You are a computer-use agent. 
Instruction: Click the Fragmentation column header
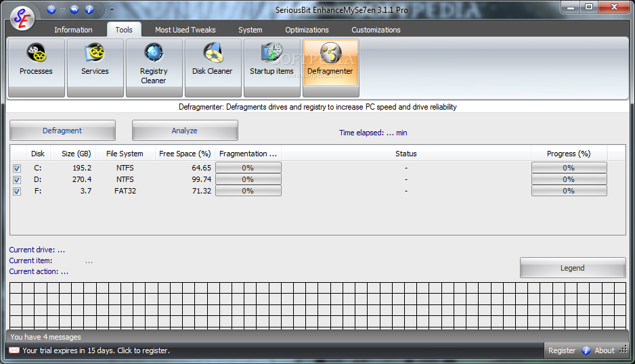[248, 154]
